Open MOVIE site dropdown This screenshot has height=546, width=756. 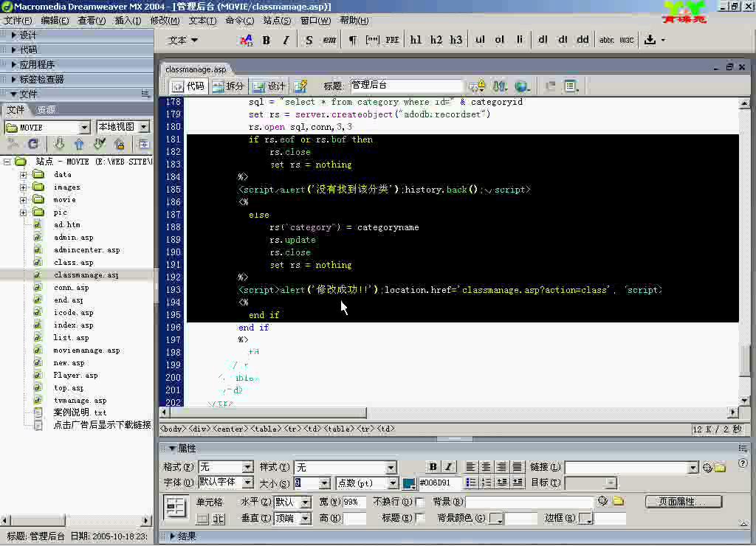(x=85, y=127)
